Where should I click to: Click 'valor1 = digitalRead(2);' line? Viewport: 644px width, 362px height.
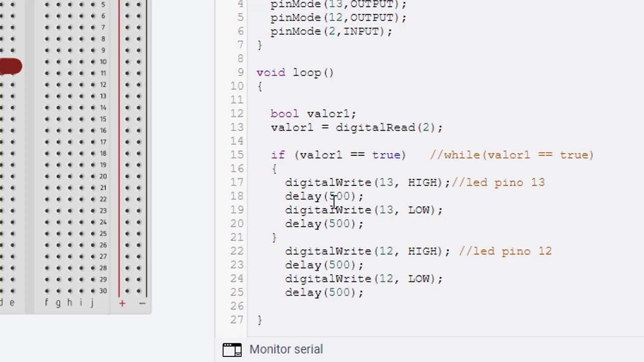(x=356, y=127)
